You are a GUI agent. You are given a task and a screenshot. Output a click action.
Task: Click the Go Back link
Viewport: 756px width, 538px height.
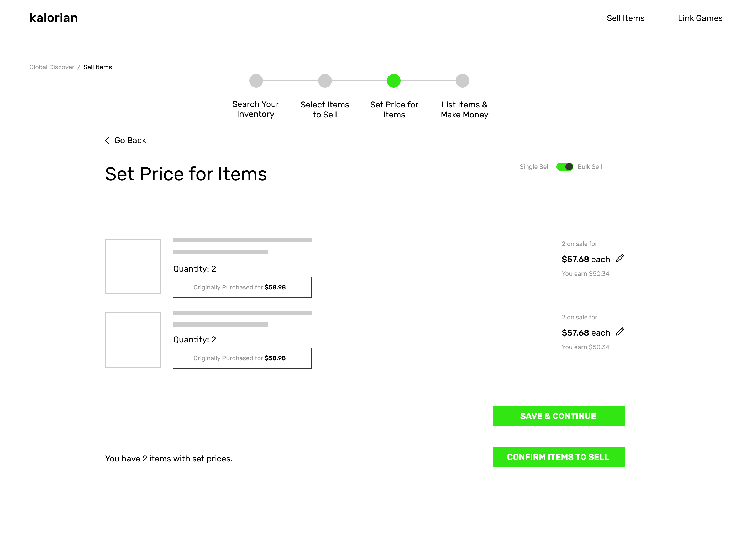pos(130,141)
